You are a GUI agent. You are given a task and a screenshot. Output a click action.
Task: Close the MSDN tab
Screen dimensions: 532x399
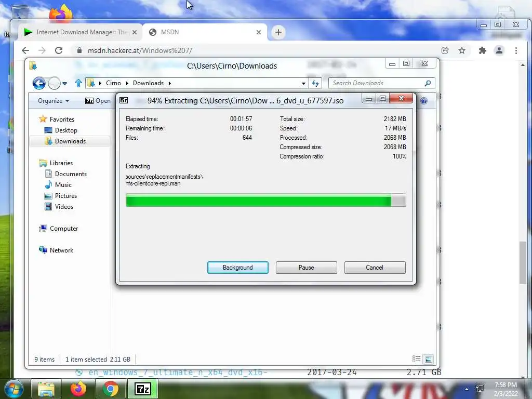(x=259, y=32)
